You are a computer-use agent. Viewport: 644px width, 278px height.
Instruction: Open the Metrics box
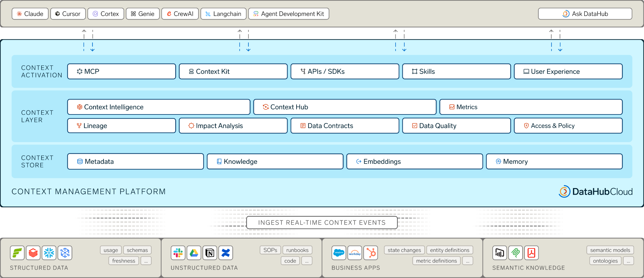[x=531, y=107]
